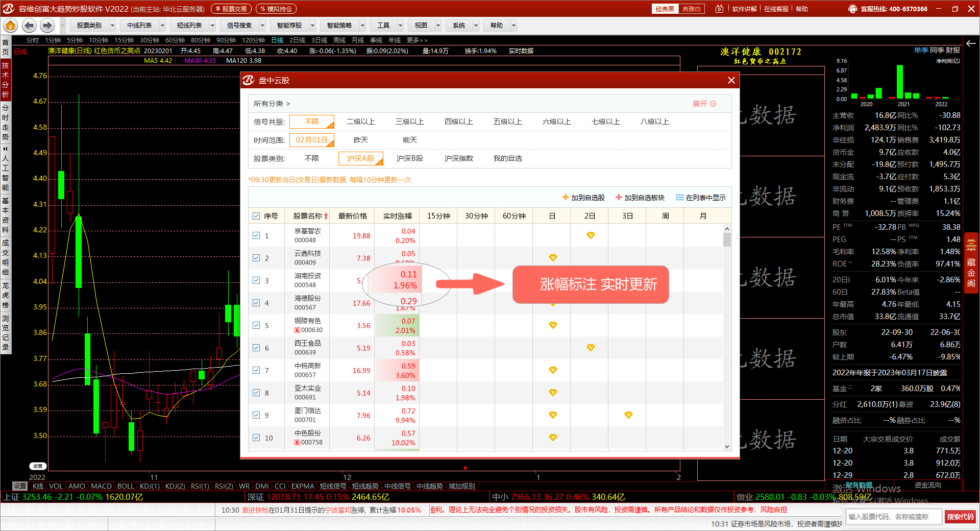Click the 3日 diamond signal for 厦门信达

(628, 415)
